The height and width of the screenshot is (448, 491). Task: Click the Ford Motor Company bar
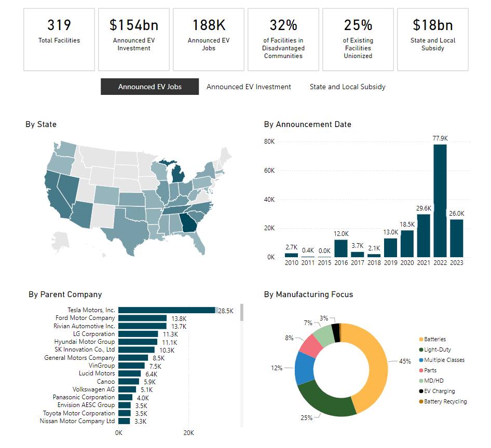point(143,318)
